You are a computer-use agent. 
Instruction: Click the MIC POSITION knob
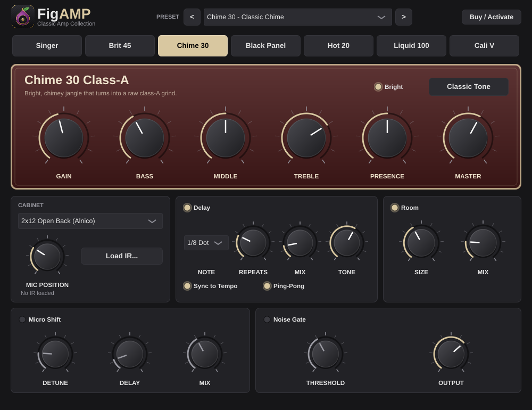pos(47,256)
